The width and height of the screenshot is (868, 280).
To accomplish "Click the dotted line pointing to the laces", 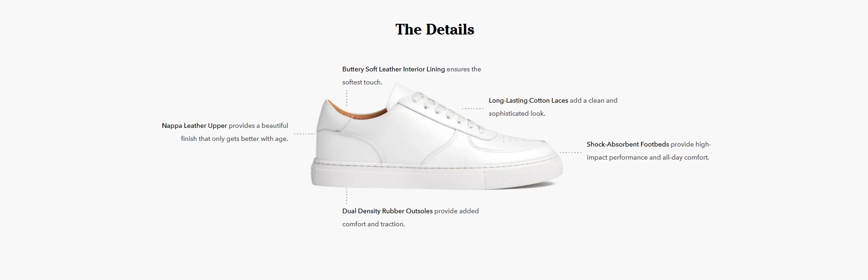I will pyautogui.click(x=473, y=109).
